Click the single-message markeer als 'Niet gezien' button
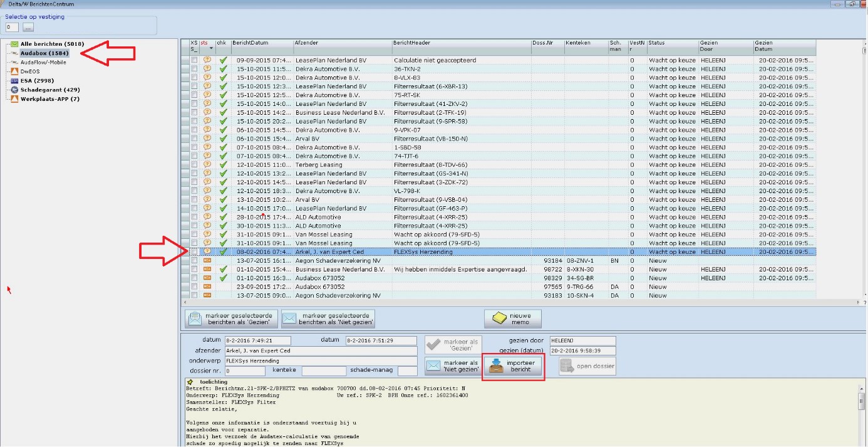868x447 pixels. tap(453, 366)
